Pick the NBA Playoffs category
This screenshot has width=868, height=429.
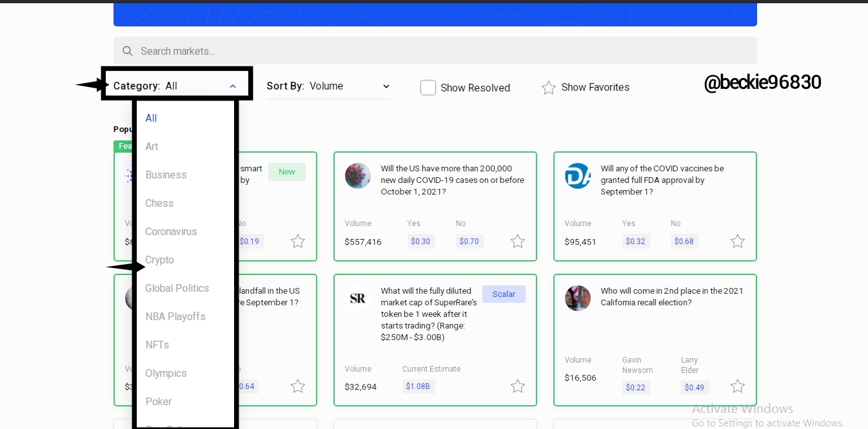[175, 316]
